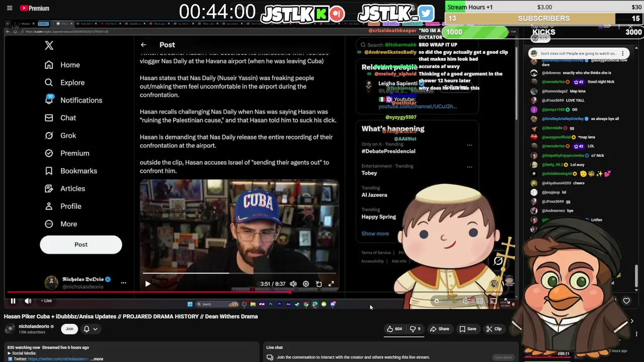
Task: Click the Articles icon in X sidebar
Action: pos(49,189)
